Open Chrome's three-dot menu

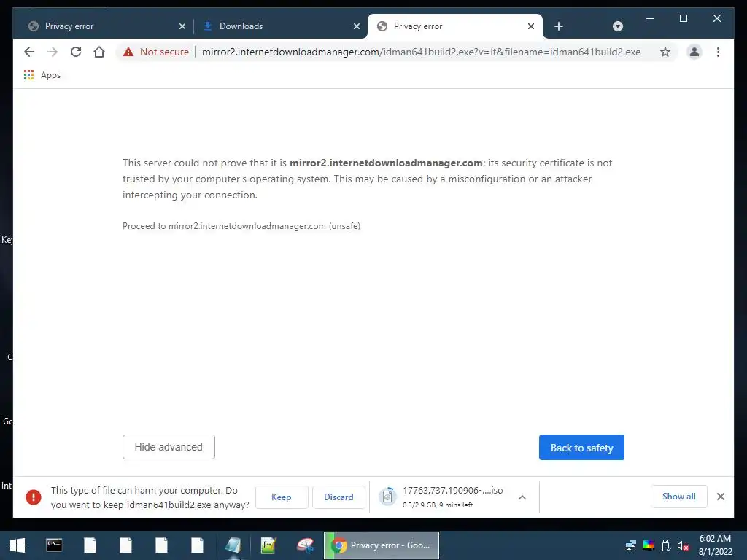(x=718, y=52)
